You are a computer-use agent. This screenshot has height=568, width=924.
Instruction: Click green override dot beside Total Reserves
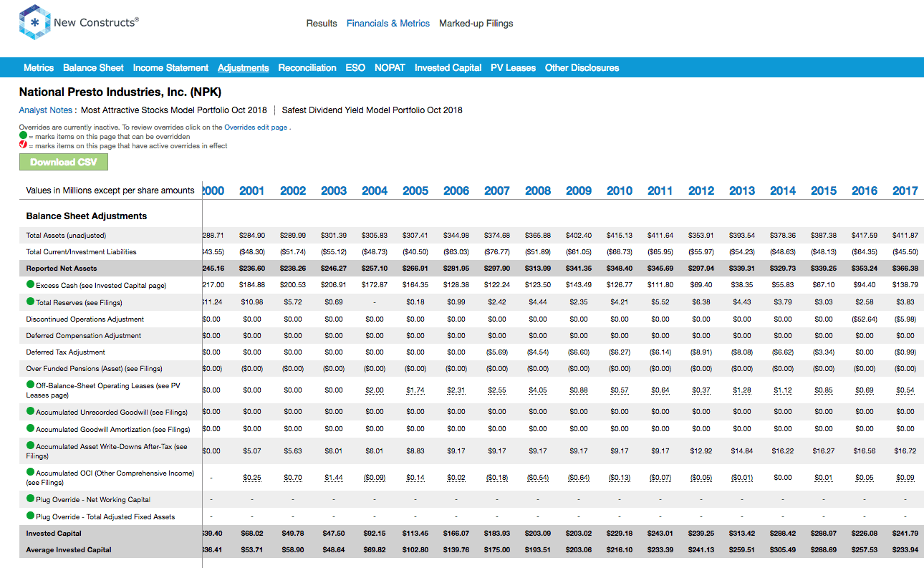click(30, 302)
